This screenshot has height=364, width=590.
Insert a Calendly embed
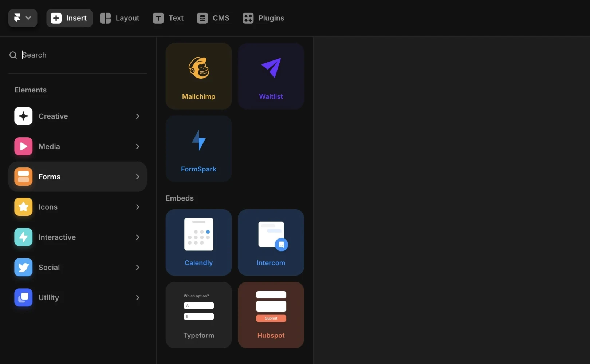198,242
